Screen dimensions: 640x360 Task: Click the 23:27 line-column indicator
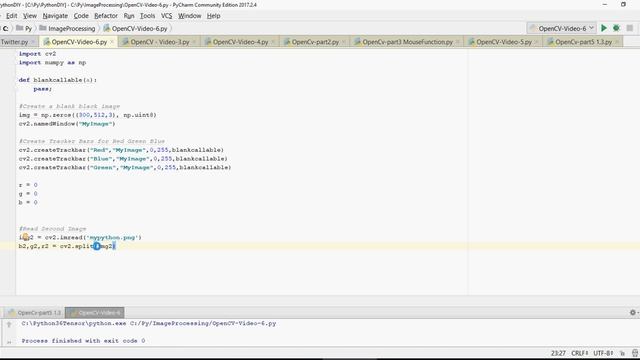pyautogui.click(x=558, y=353)
